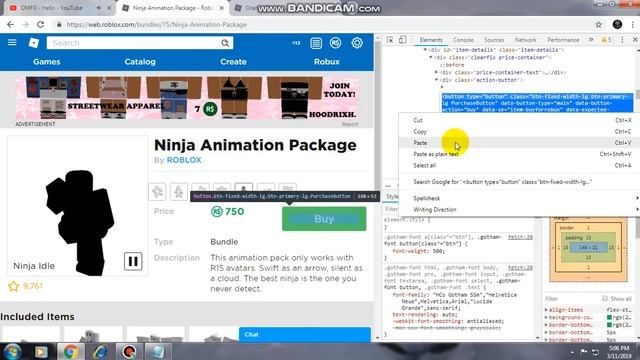Toggle DevTools inspect element picker
640x360 pixels.
(x=390, y=40)
